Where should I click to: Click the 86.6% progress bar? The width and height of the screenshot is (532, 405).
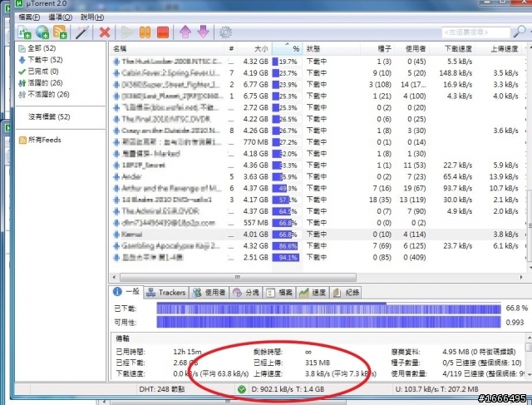tap(286, 246)
